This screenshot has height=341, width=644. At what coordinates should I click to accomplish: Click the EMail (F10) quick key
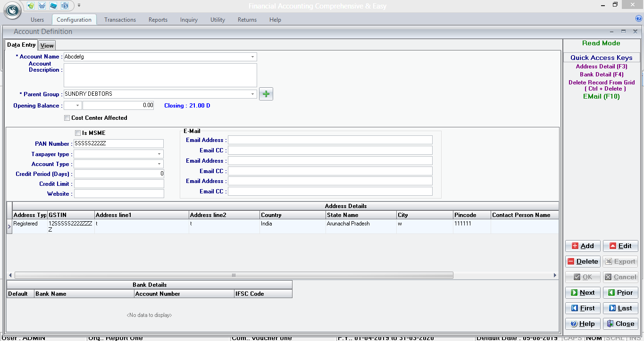tap(602, 97)
